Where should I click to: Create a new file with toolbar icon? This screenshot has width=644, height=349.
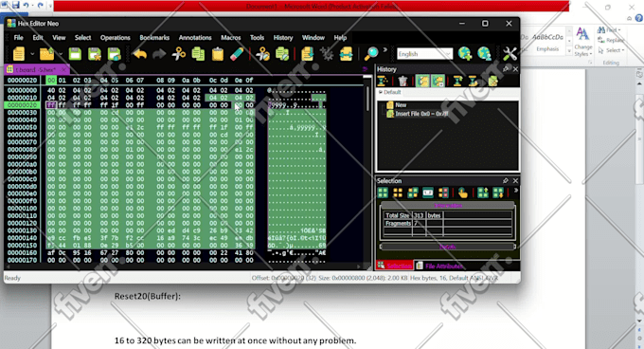19,54
